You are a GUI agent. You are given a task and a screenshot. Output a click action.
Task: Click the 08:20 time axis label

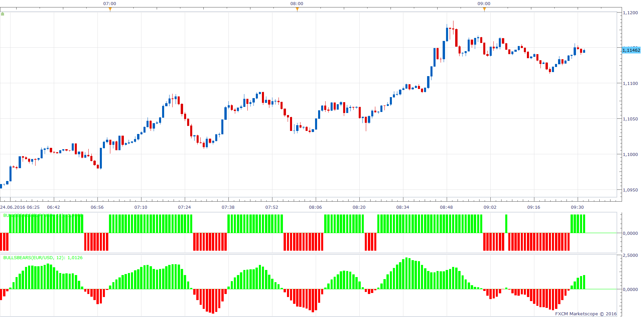pos(359,207)
